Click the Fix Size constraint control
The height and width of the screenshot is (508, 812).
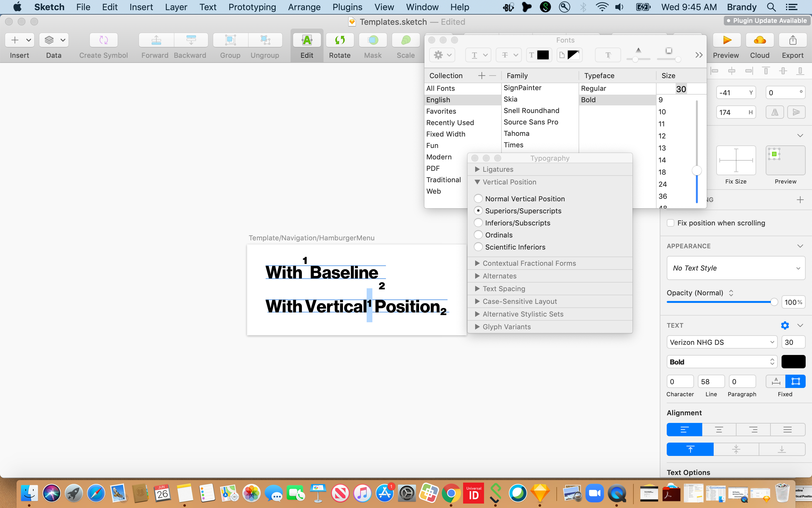(736, 160)
